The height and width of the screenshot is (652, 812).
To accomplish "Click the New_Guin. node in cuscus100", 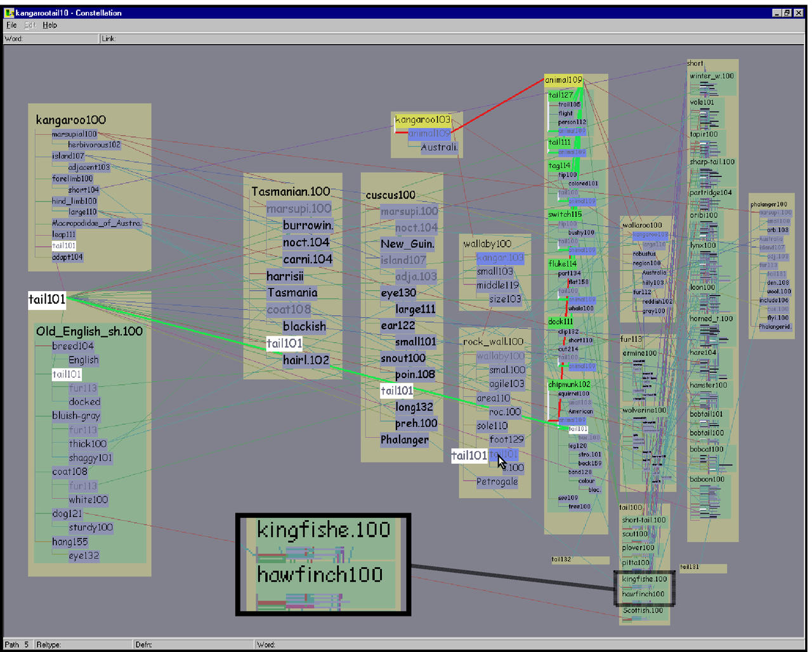I will tap(407, 244).
